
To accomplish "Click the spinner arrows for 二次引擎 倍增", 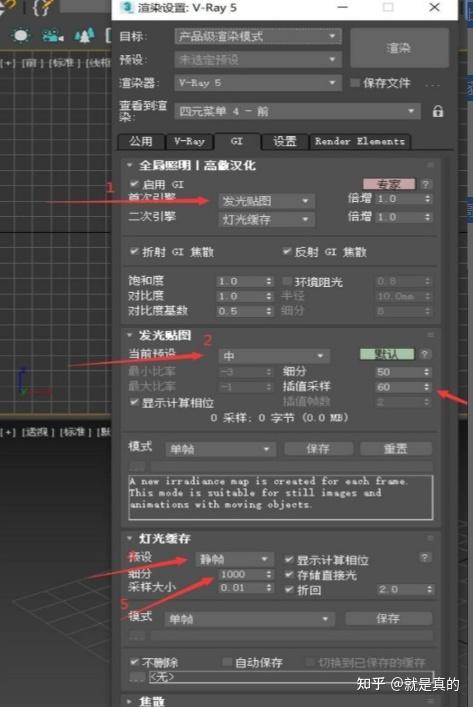I will 427,217.
